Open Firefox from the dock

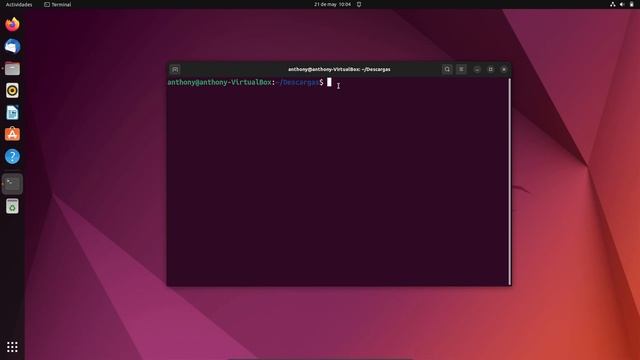(x=12, y=24)
